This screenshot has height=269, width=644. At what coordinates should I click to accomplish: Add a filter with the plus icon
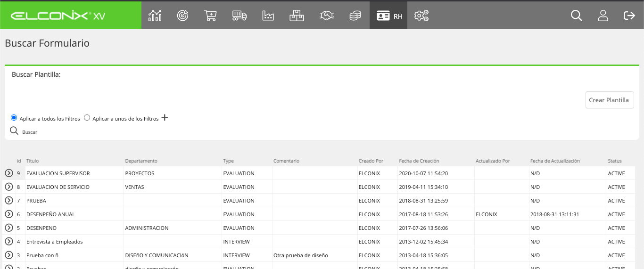(x=165, y=118)
